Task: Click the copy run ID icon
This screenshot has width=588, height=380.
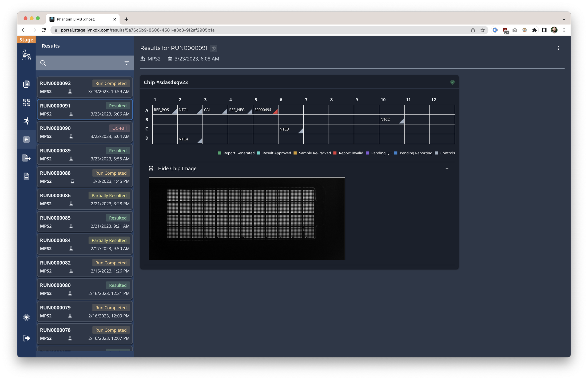Action: point(214,48)
